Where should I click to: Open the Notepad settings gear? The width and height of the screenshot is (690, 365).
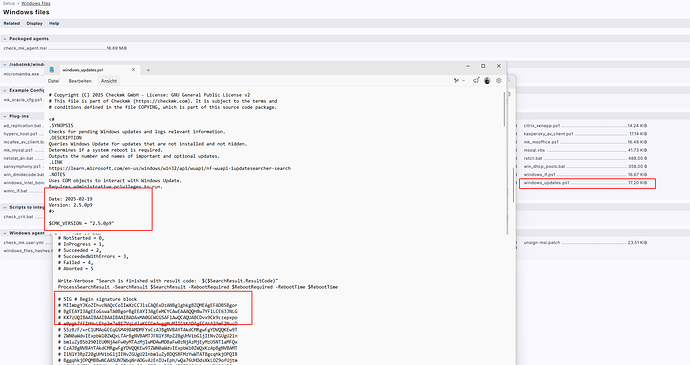tap(499, 81)
